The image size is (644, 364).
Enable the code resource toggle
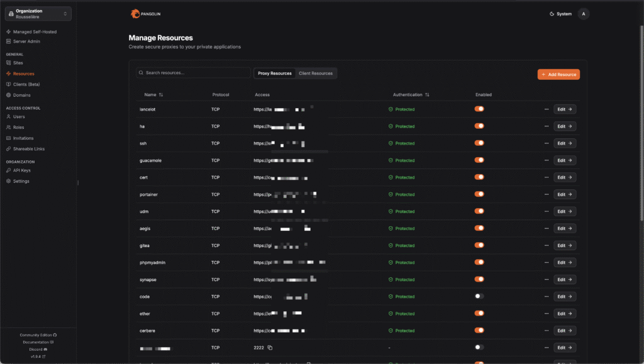click(479, 296)
